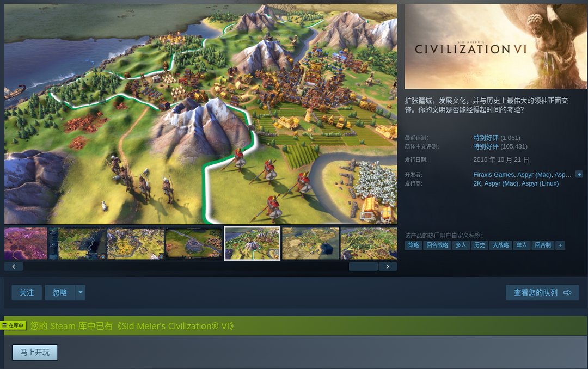
Task: Open the thumbnail with desert and dark sea
Action: click(x=310, y=243)
